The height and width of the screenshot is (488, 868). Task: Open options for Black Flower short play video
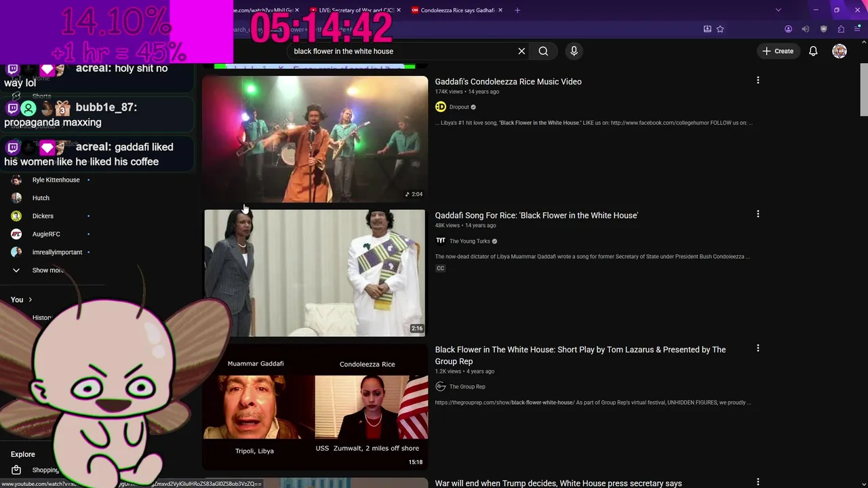pos(757,348)
